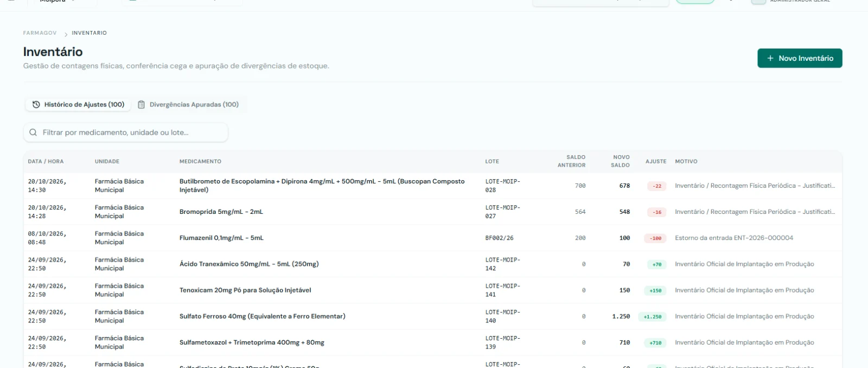Image resolution: width=868 pixels, height=368 pixels.
Task: Click lot number LOTE-MOIP-028
Action: [503, 186]
